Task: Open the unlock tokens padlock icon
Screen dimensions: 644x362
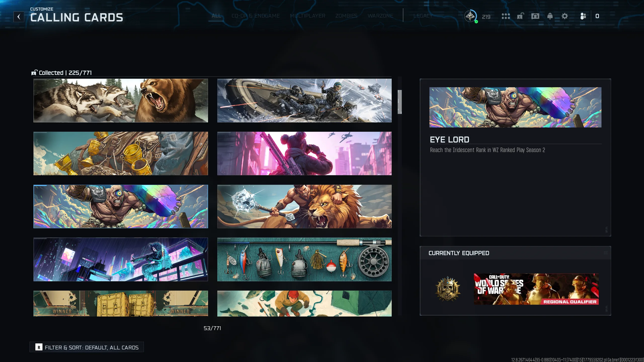Action: (520, 16)
